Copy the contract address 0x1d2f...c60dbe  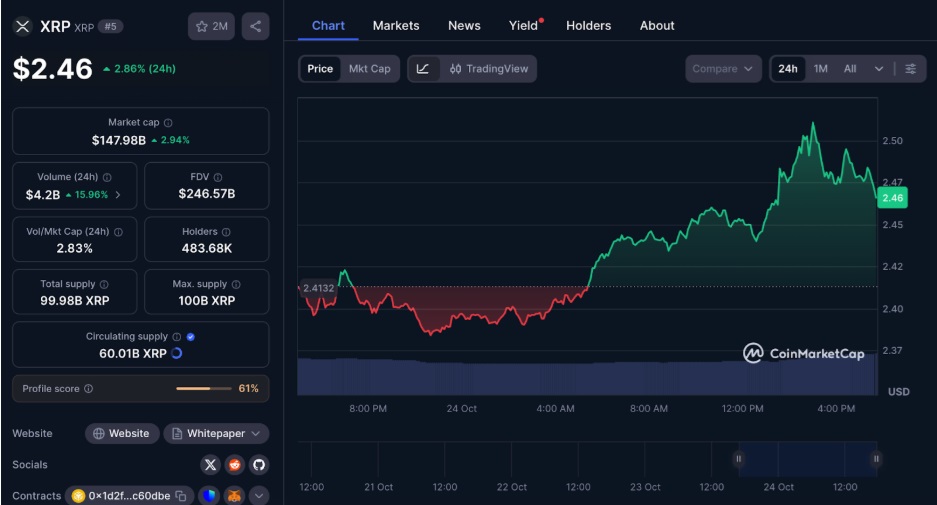pyautogui.click(x=181, y=496)
